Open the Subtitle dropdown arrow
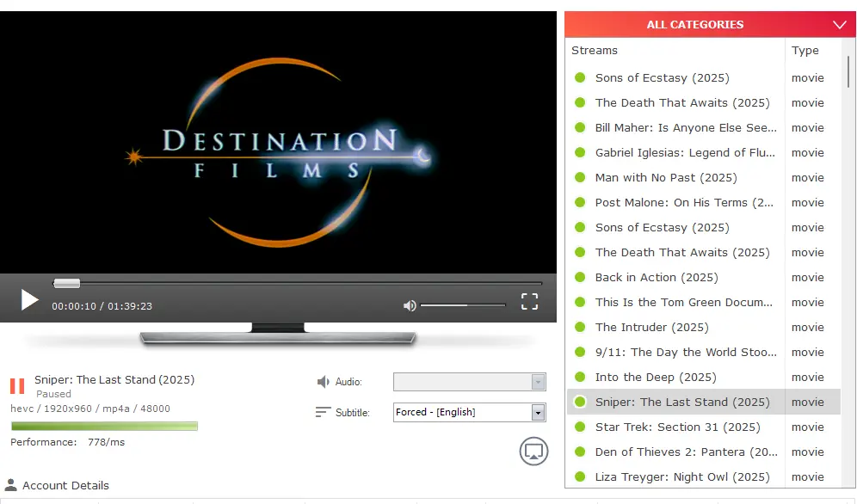 pyautogui.click(x=538, y=412)
